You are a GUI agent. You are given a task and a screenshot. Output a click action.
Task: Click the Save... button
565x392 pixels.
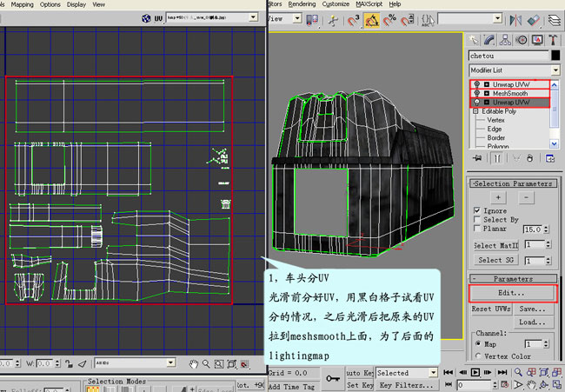(532, 309)
